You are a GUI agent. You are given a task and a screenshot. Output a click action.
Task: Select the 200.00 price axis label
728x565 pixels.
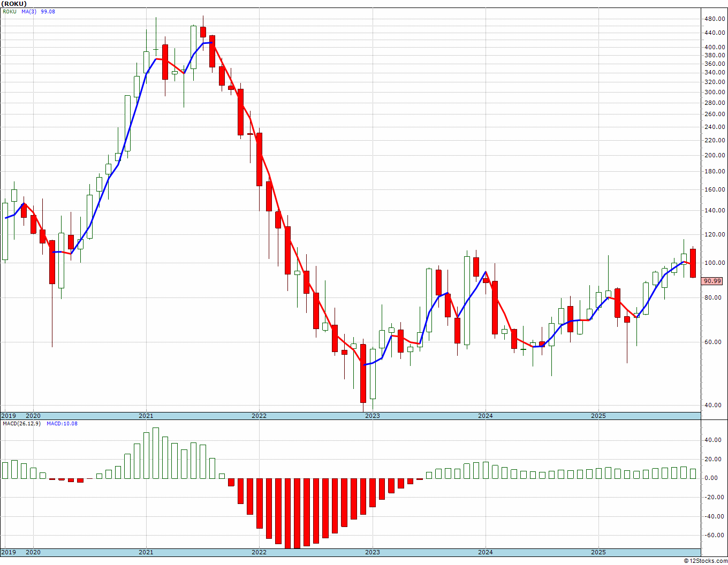(x=716, y=155)
